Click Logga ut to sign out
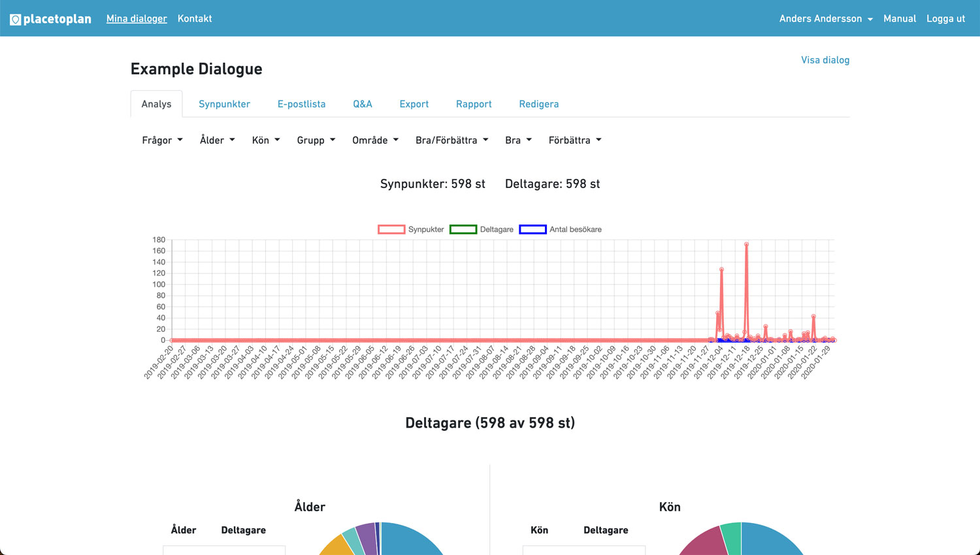This screenshot has width=980, height=555. pyautogui.click(x=945, y=19)
